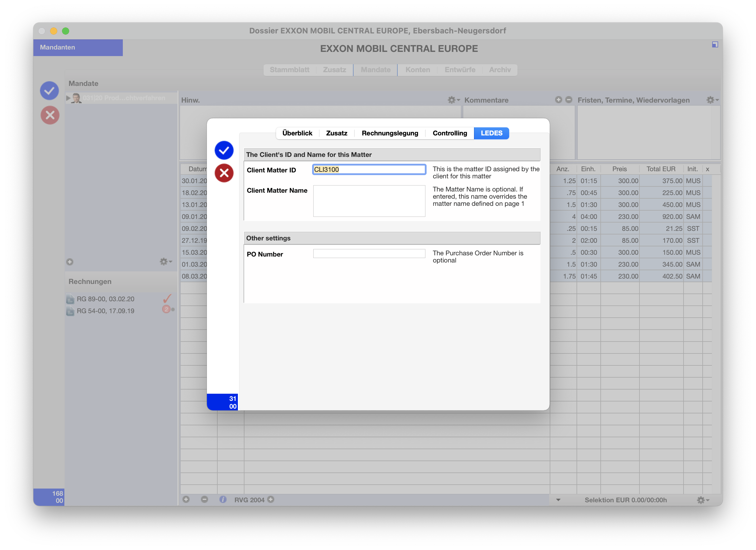Viewport: 756px width, 550px height.
Task: Open Fristen, Termine gear menu
Action: pos(712,100)
